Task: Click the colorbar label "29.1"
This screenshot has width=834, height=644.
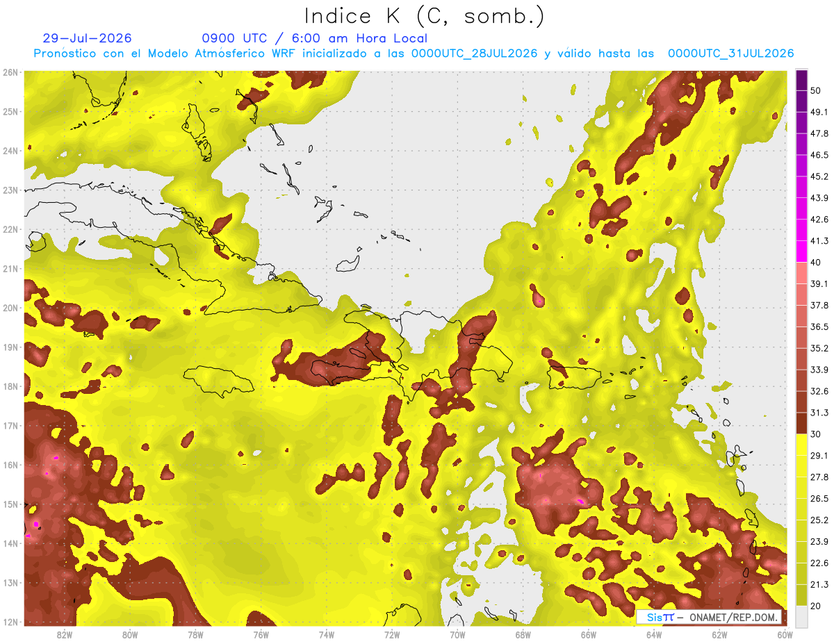Action: tap(819, 455)
